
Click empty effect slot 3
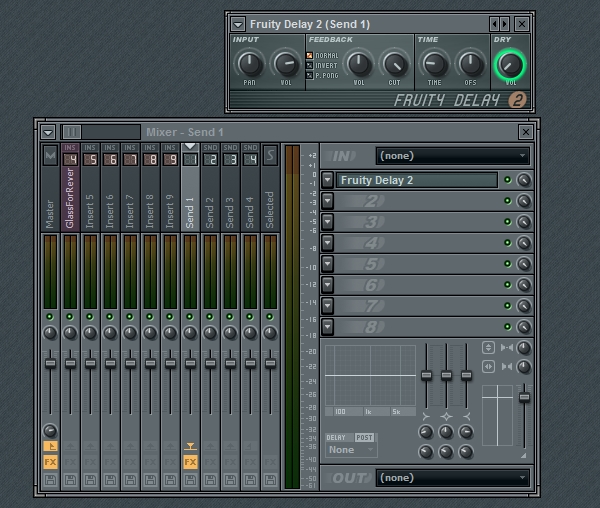[419, 222]
